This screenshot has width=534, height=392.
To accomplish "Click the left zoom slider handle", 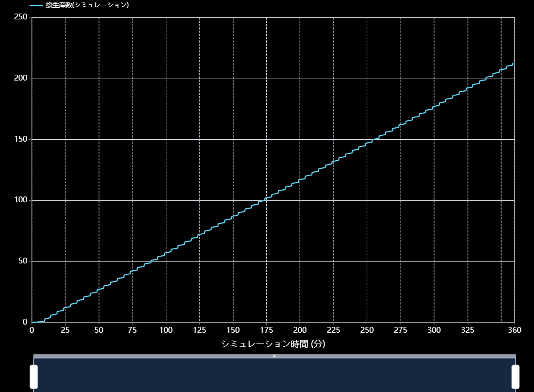I will (x=33, y=376).
